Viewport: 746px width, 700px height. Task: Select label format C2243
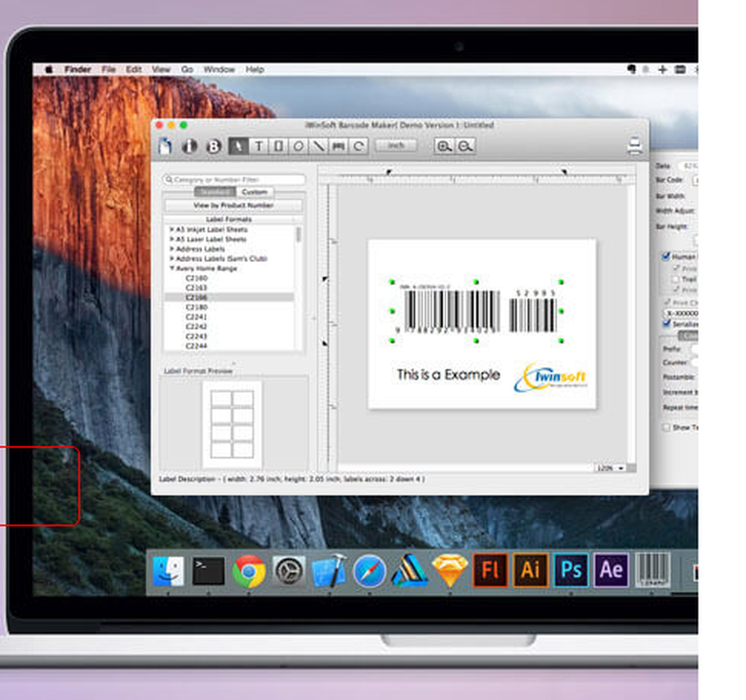(196, 336)
